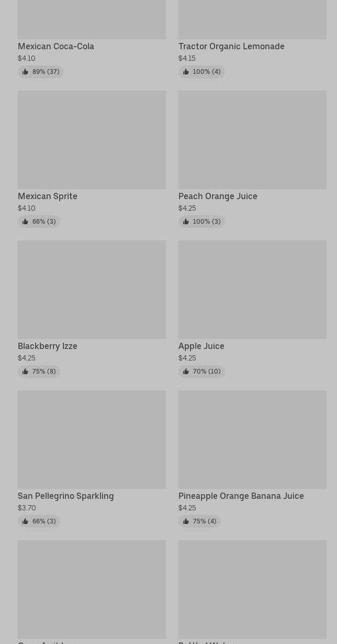Click thumbs-up icon under San Pellegrino Sparkling
This screenshot has width=337, height=644.
click(25, 521)
